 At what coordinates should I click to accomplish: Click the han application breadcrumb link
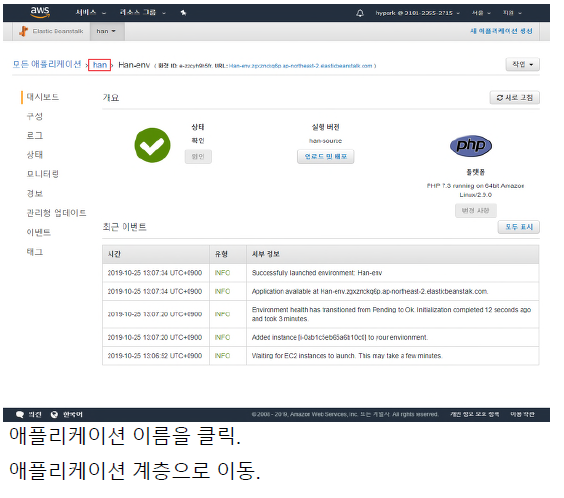(100, 65)
